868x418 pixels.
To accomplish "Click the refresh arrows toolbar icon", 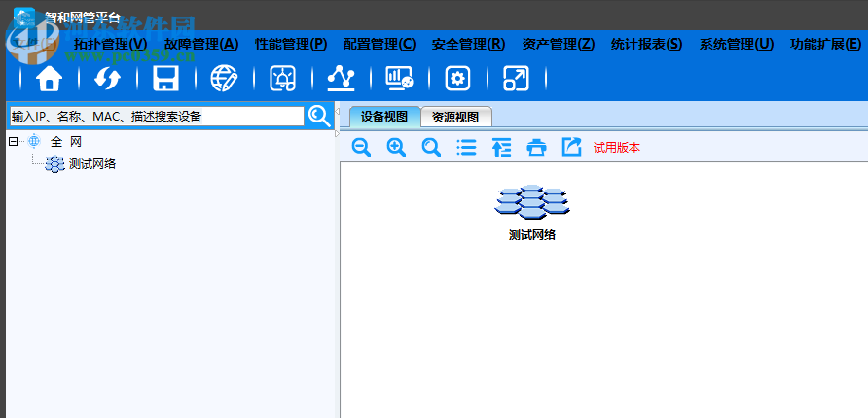I will click(107, 79).
